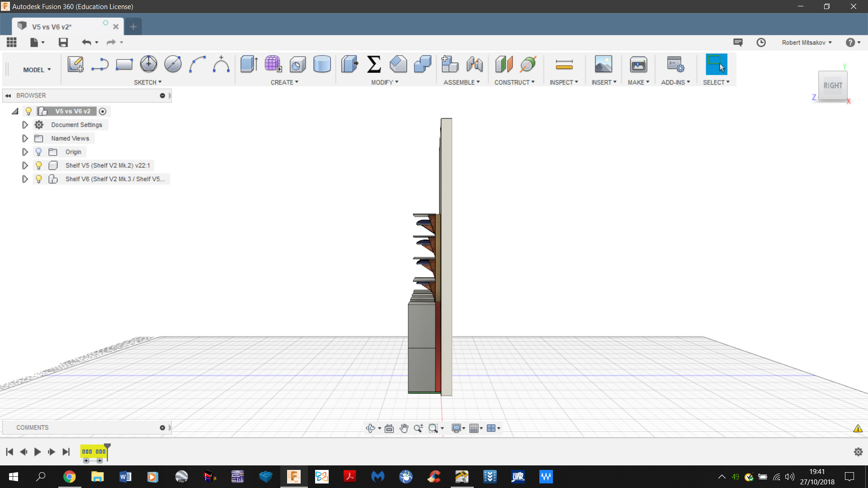Create a Cylinder primitive
868x488 pixels.
[x=322, y=64]
